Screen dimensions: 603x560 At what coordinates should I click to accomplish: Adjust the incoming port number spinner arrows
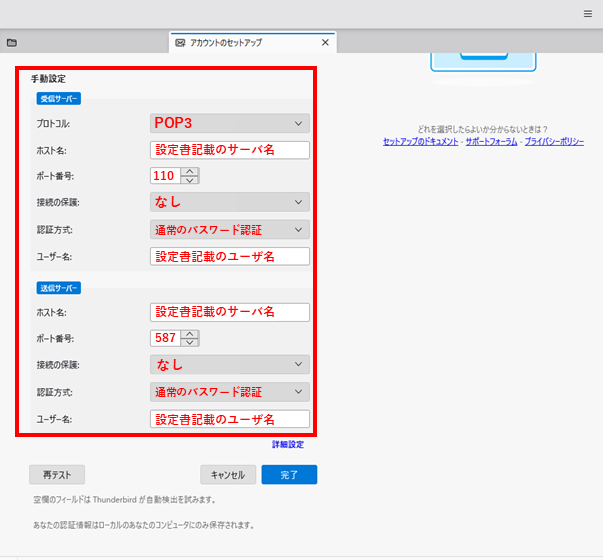[191, 176]
